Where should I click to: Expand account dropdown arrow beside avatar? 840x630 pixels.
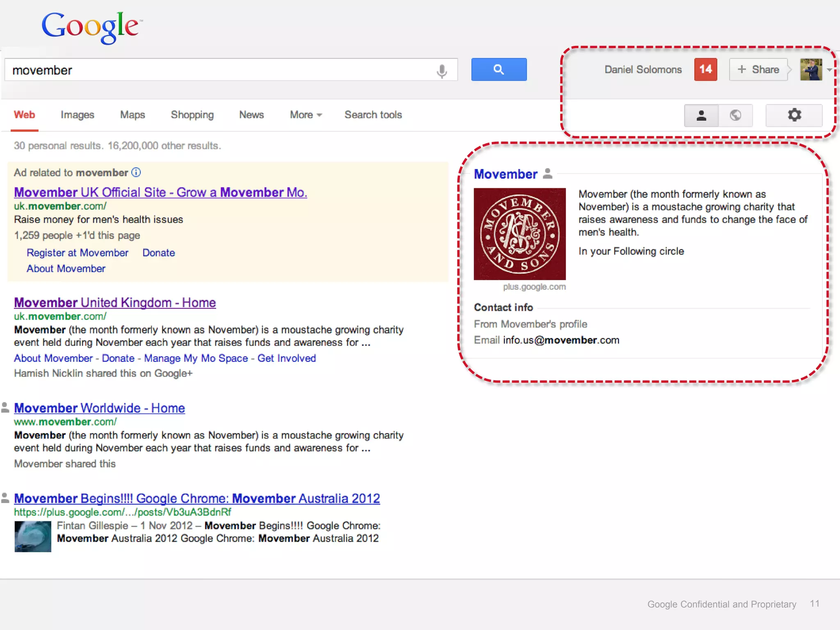pos(829,70)
